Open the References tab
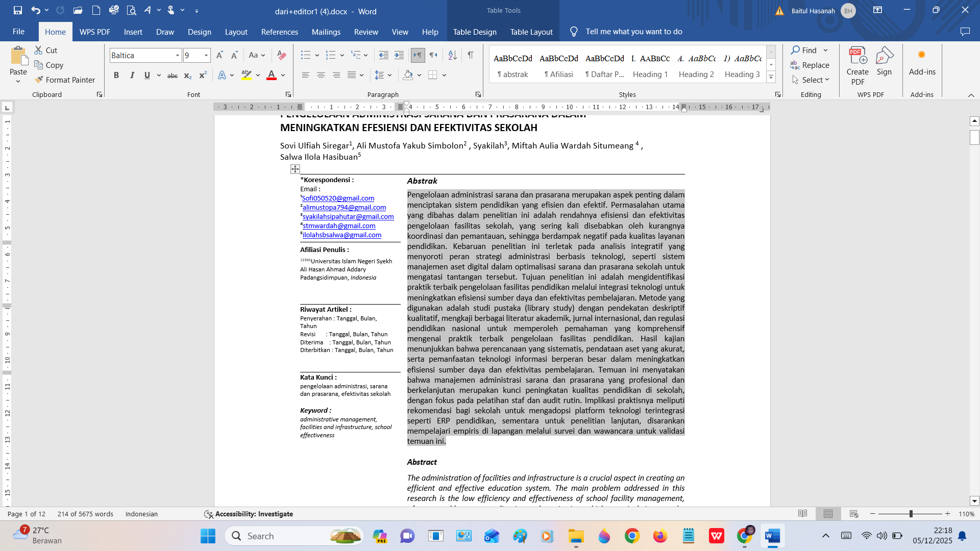The width and height of the screenshot is (980, 551). [x=279, y=32]
